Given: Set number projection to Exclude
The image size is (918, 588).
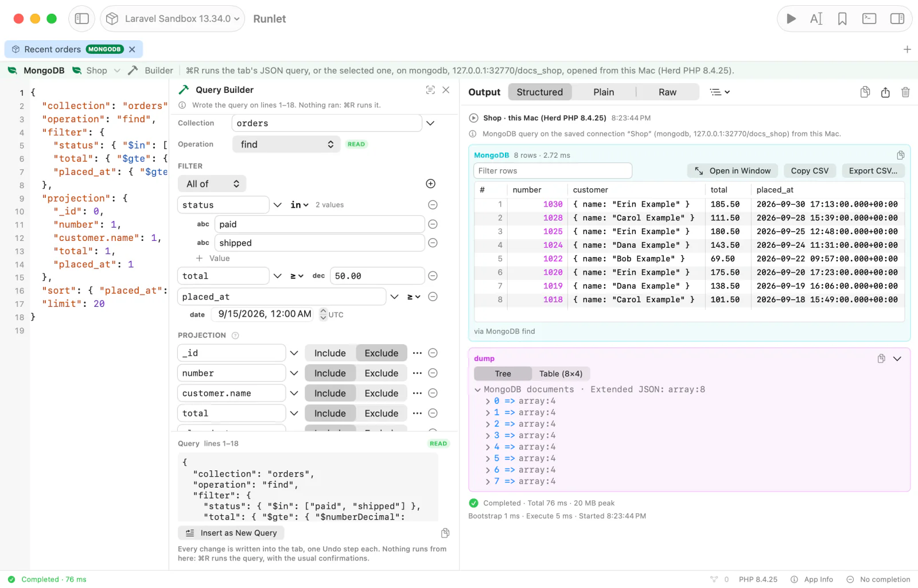Looking at the screenshot, I should [382, 373].
